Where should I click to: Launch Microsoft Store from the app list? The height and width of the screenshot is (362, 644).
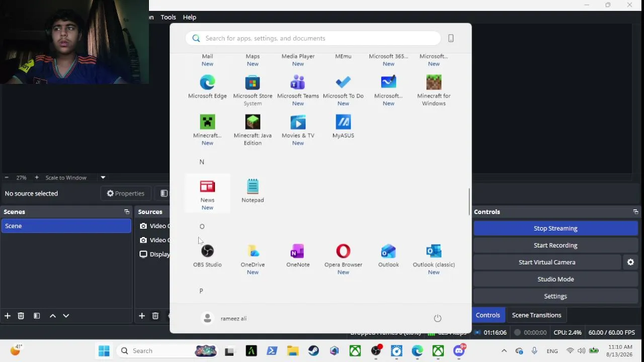click(253, 90)
